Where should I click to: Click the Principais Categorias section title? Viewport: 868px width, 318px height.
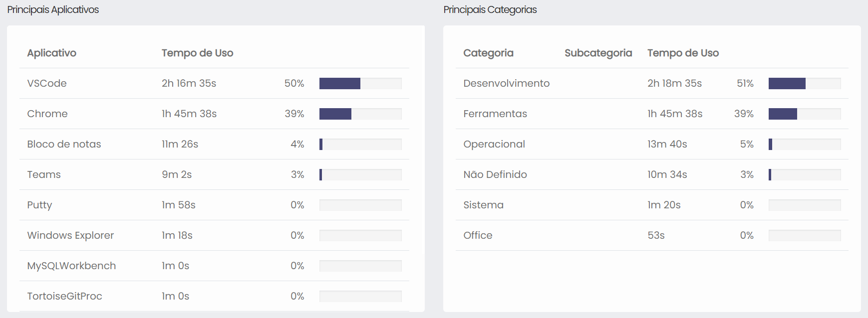[490, 9]
